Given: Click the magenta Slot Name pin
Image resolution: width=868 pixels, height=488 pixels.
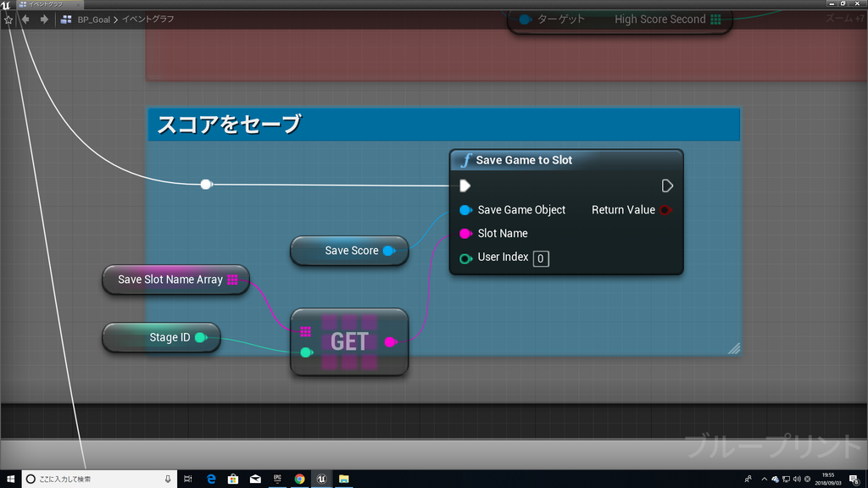Looking at the screenshot, I should pos(465,234).
